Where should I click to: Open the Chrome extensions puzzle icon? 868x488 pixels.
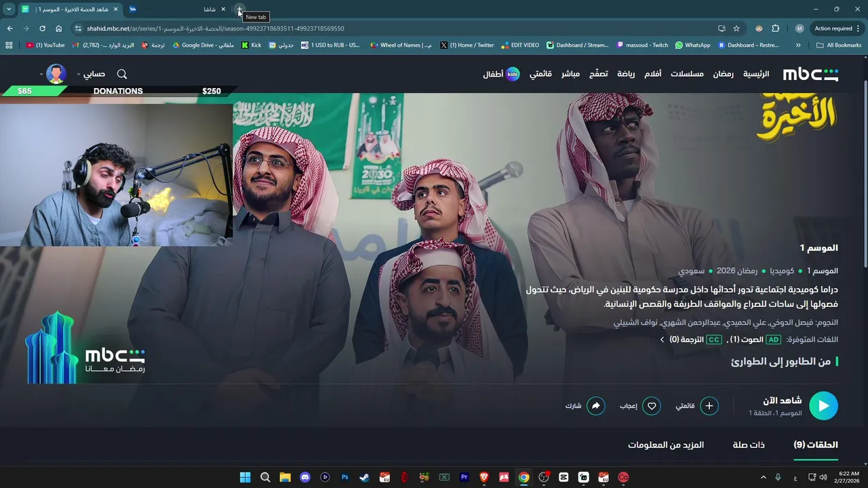click(776, 28)
